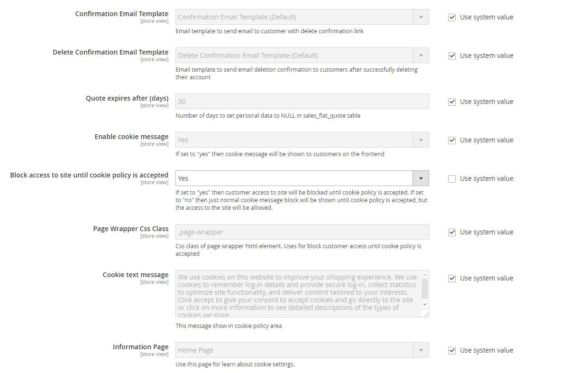Click the Quote expires after days field
588x373 pixels.
pyautogui.click(x=302, y=102)
